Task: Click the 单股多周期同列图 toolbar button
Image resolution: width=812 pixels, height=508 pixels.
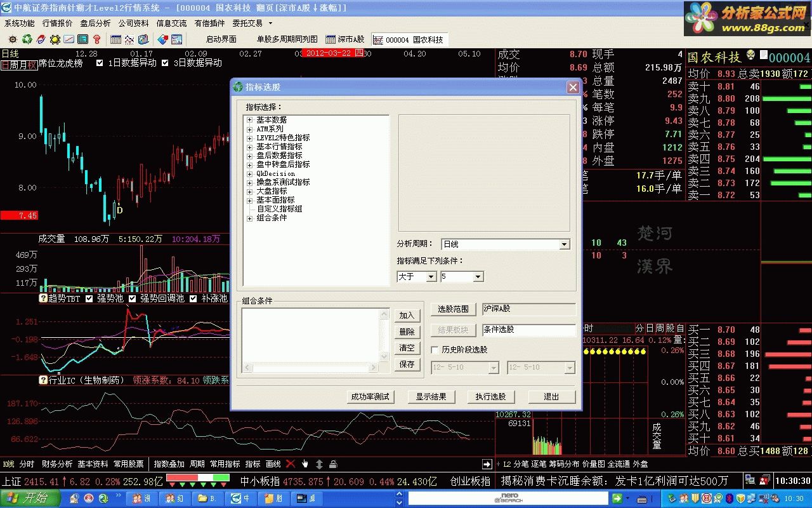Action: click(287, 39)
